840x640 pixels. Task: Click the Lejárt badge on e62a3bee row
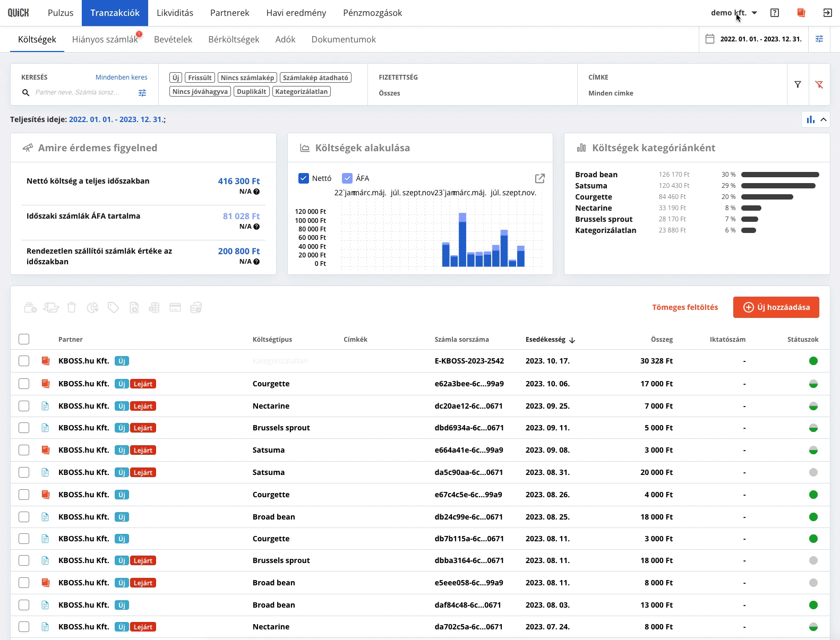coord(143,384)
